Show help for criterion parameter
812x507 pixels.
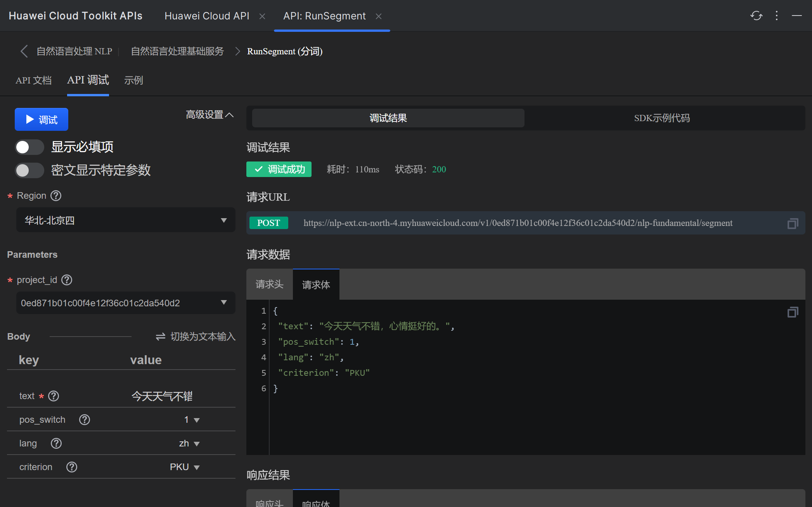tap(72, 467)
